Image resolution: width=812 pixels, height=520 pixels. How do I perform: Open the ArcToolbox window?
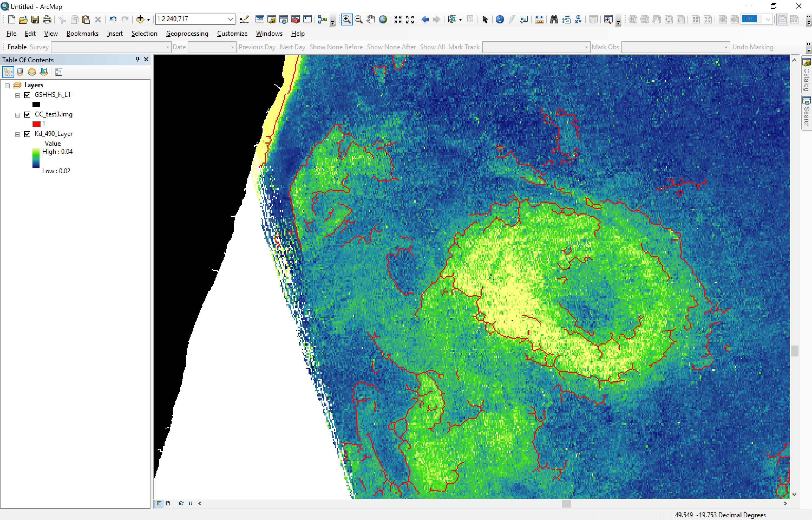pyautogui.click(x=296, y=19)
